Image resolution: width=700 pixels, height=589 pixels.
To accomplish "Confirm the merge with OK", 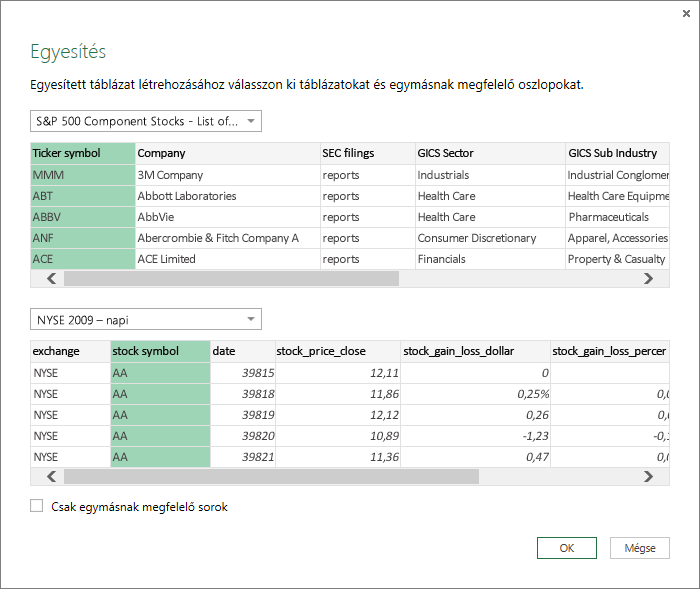I will click(x=567, y=548).
